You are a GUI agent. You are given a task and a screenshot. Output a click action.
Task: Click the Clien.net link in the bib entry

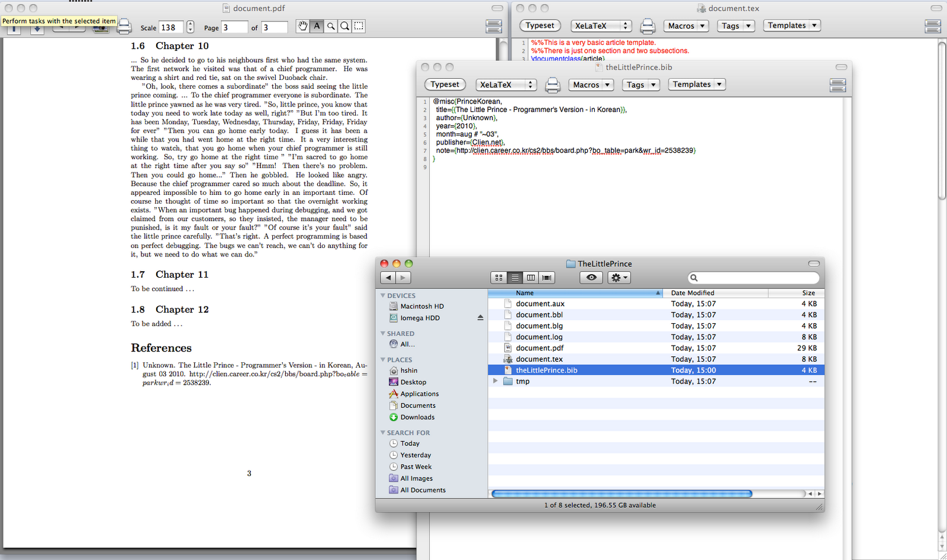pos(485,142)
